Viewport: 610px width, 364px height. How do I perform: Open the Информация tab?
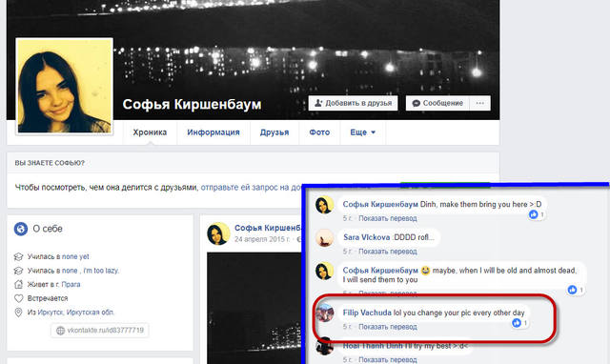click(x=213, y=132)
